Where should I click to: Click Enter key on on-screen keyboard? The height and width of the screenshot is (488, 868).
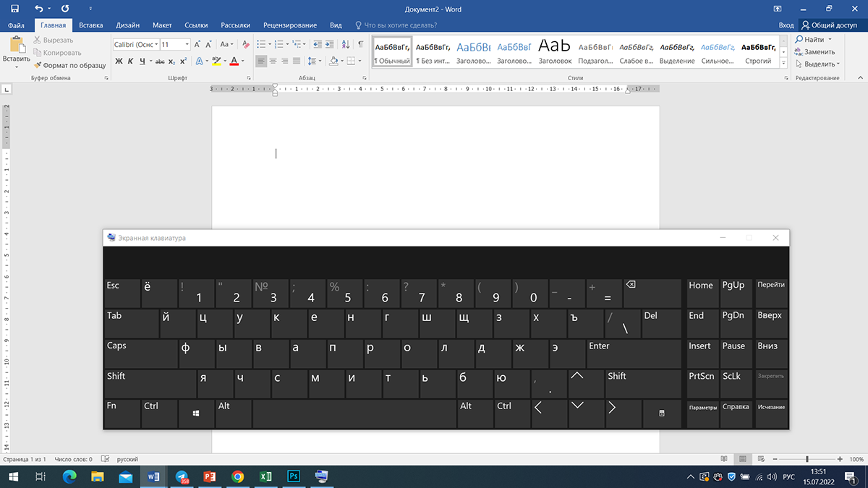[x=632, y=353]
